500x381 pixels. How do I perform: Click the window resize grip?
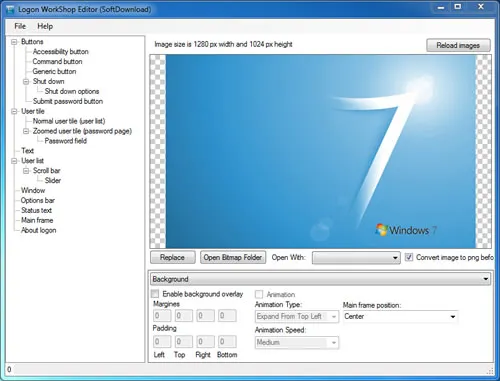[x=490, y=371]
